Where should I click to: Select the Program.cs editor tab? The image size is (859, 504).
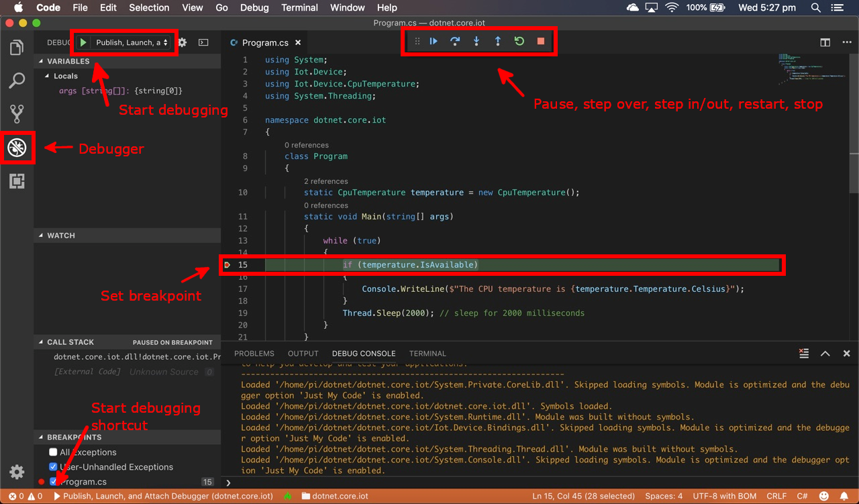pos(264,42)
